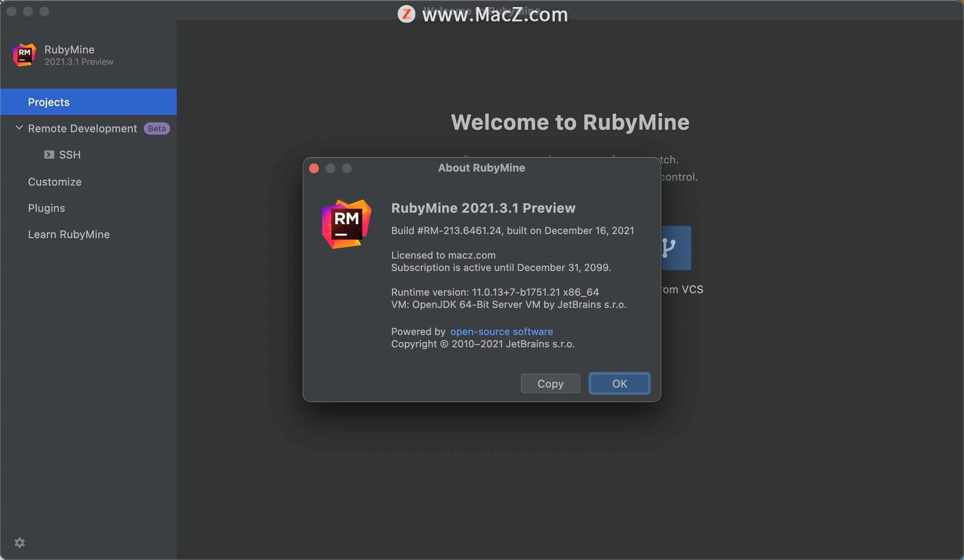Open Remote Development in the sidebar
This screenshot has width=964, height=560.
[82, 128]
